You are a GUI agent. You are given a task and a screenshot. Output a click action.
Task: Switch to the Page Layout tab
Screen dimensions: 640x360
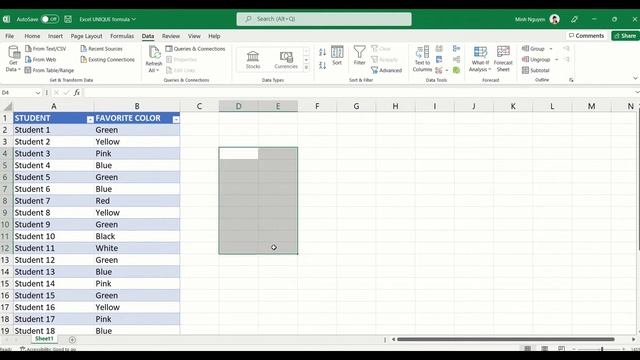pos(87,36)
